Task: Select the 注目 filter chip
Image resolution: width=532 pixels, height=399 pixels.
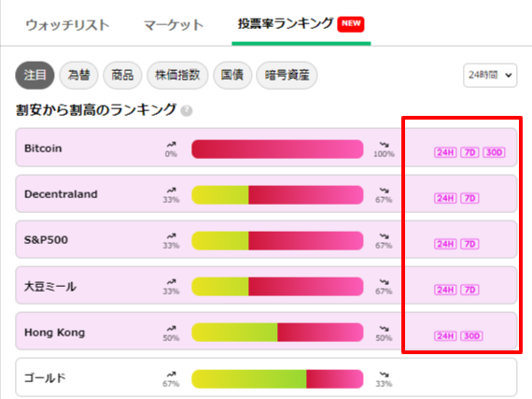Action: coord(35,75)
